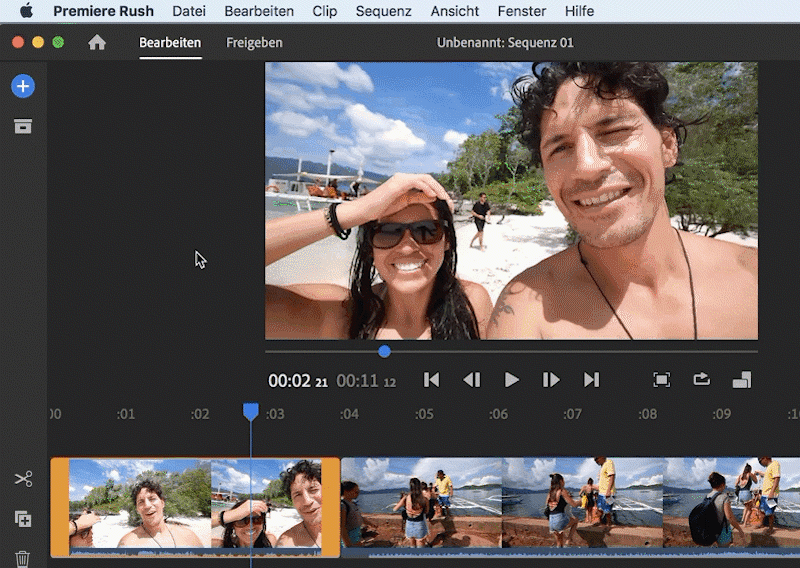Click the blue plus add media button
Image resolution: width=800 pixels, height=568 pixels.
point(22,86)
